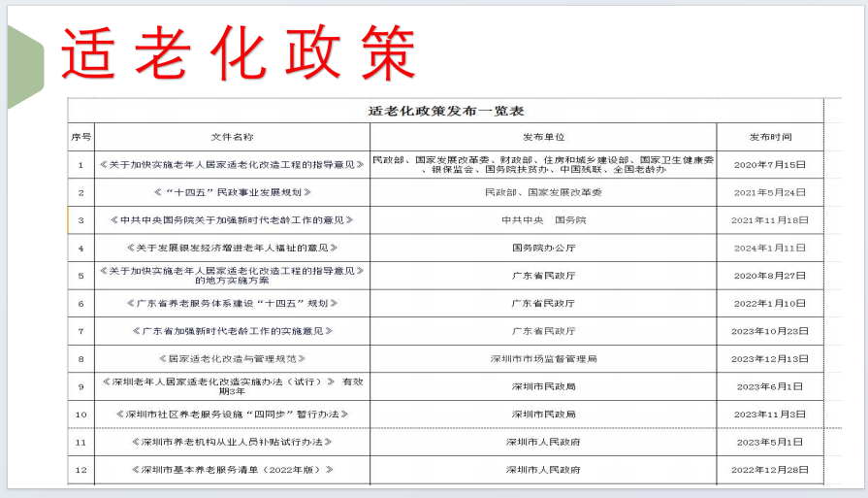This screenshot has width=868, height=498.
Task: Click sequence number 7 in the 序号 column
Action: [x=80, y=331]
